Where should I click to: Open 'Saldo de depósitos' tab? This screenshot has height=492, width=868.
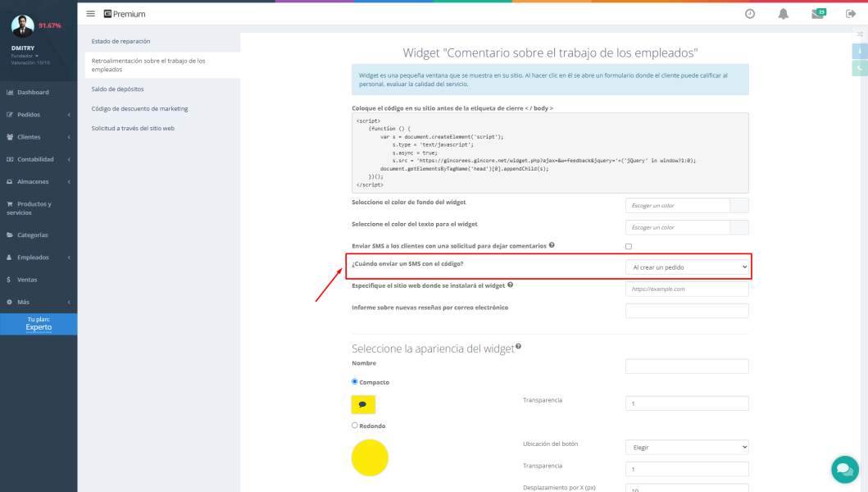click(x=117, y=89)
